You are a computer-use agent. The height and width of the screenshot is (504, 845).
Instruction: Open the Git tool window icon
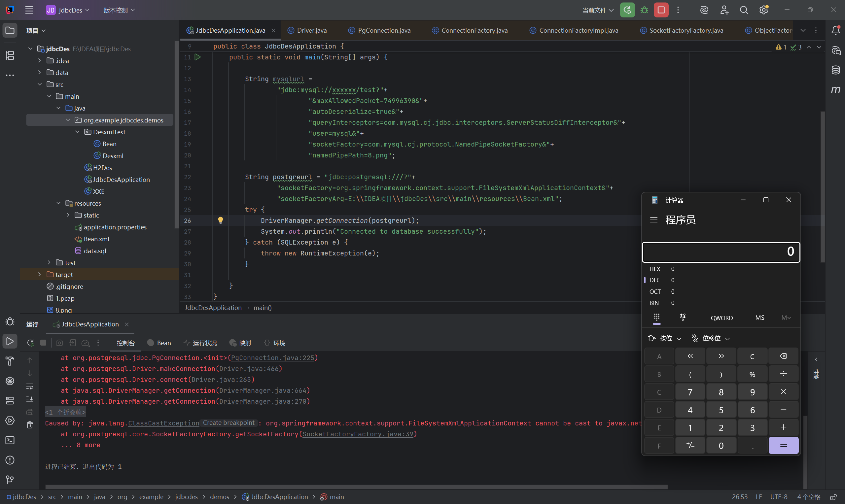[x=10, y=480]
